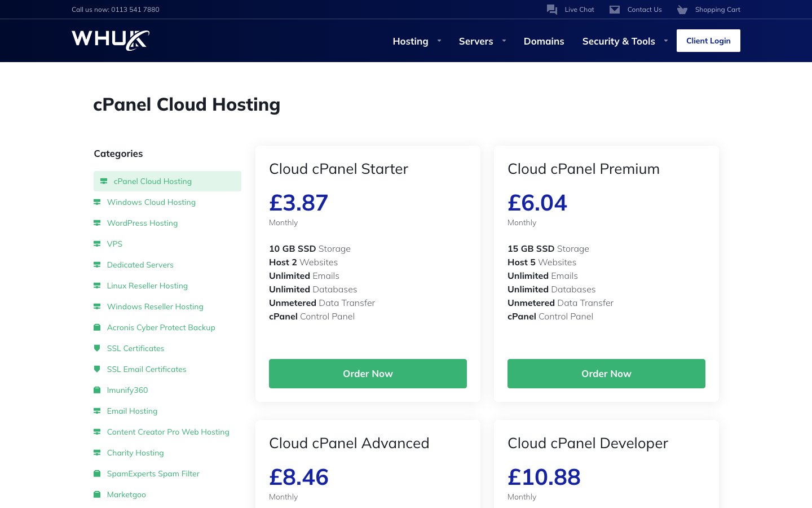The height and width of the screenshot is (508, 812).
Task: Select the Email Hosting category
Action: [x=132, y=411]
